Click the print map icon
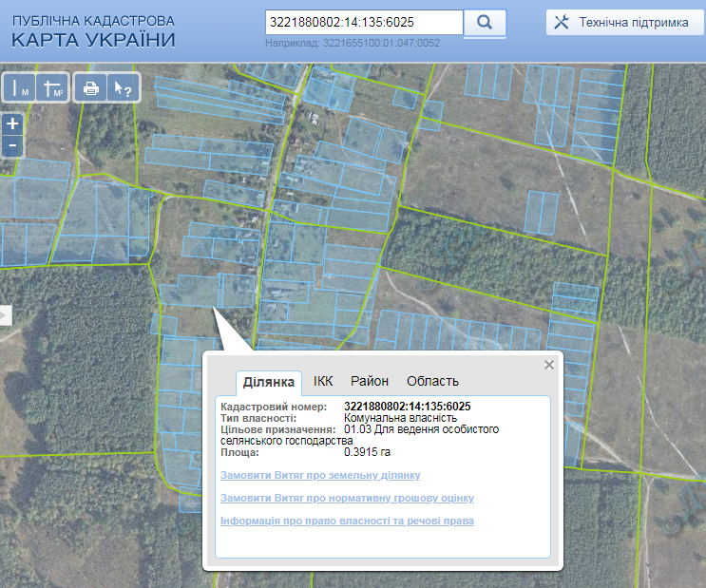 pyautogui.click(x=91, y=88)
